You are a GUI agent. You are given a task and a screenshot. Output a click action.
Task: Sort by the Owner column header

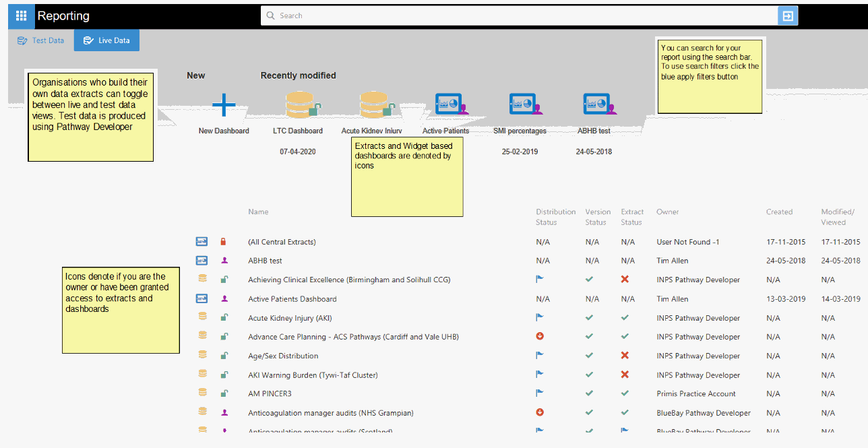(x=667, y=212)
